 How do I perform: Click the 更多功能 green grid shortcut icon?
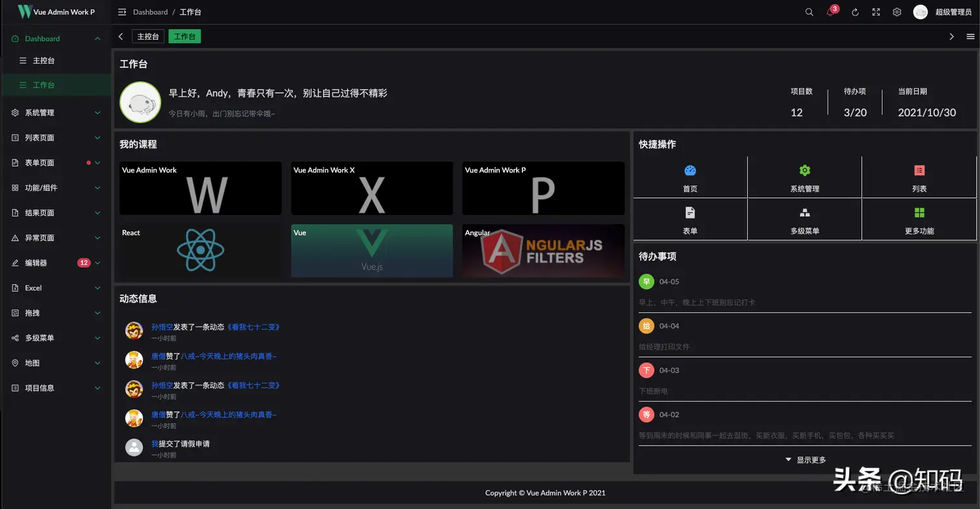click(919, 212)
